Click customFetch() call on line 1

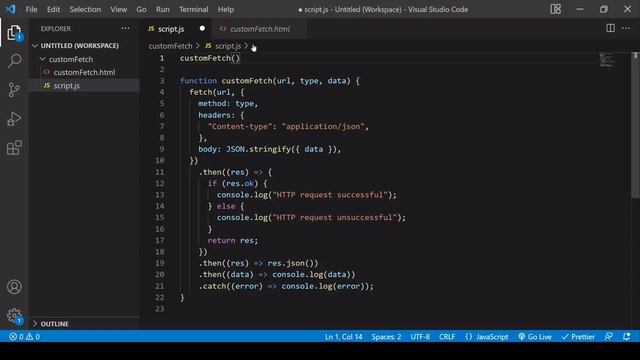click(210, 58)
